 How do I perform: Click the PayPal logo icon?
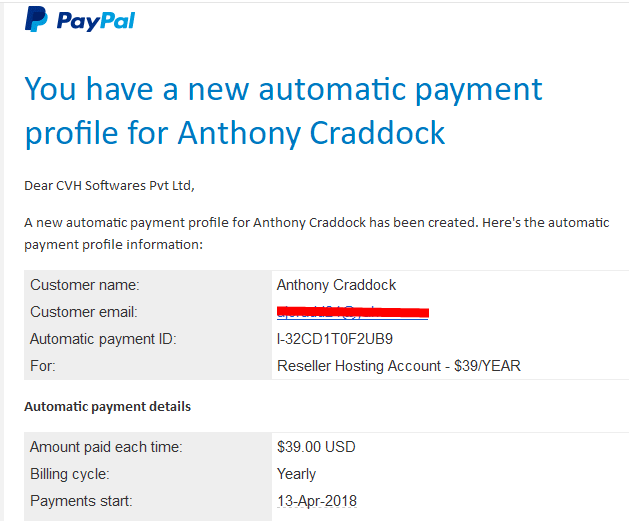[36, 19]
